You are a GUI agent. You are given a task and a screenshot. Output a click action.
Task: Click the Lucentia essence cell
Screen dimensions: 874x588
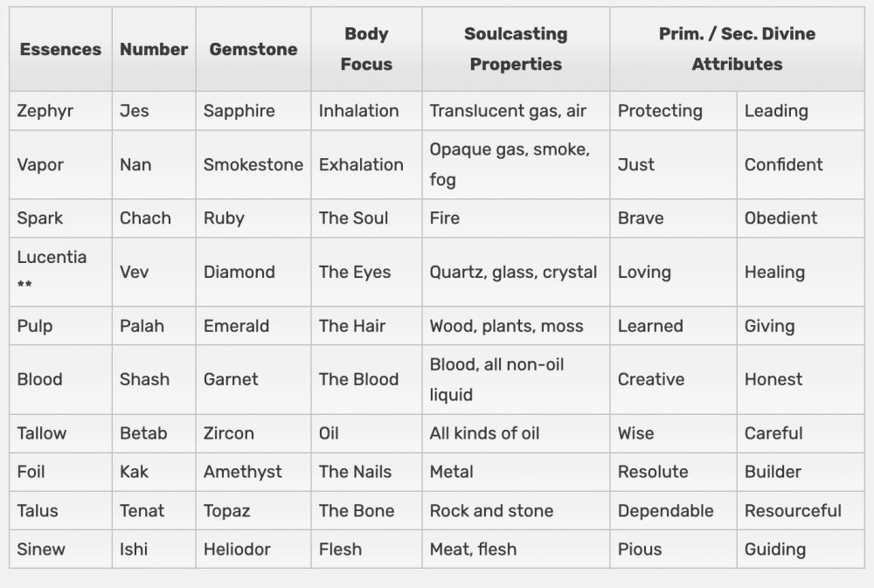point(61,272)
